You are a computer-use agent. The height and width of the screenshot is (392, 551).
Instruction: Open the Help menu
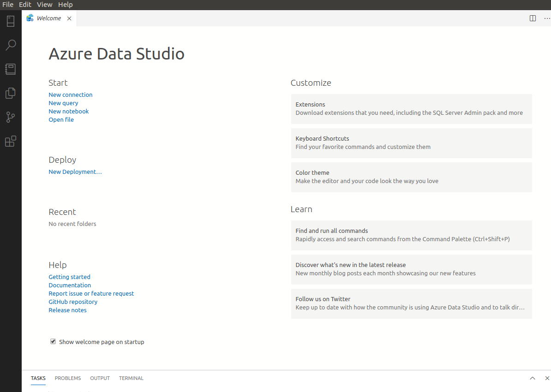pos(65,4)
